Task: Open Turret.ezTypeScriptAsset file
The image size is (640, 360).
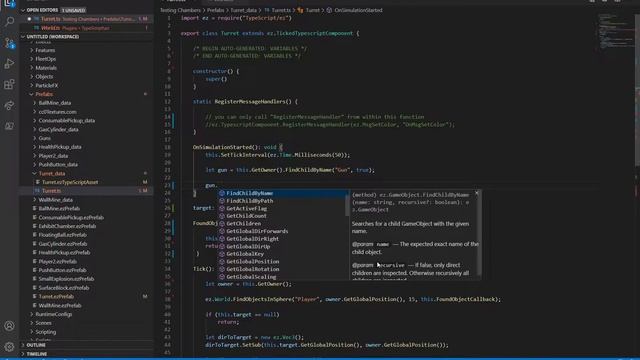Action: 70,182
